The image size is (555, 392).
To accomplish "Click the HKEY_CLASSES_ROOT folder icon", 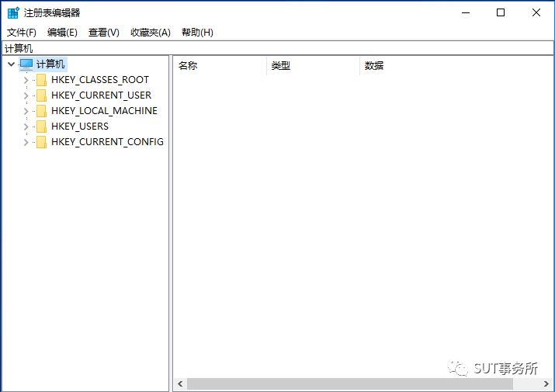I will coord(41,80).
